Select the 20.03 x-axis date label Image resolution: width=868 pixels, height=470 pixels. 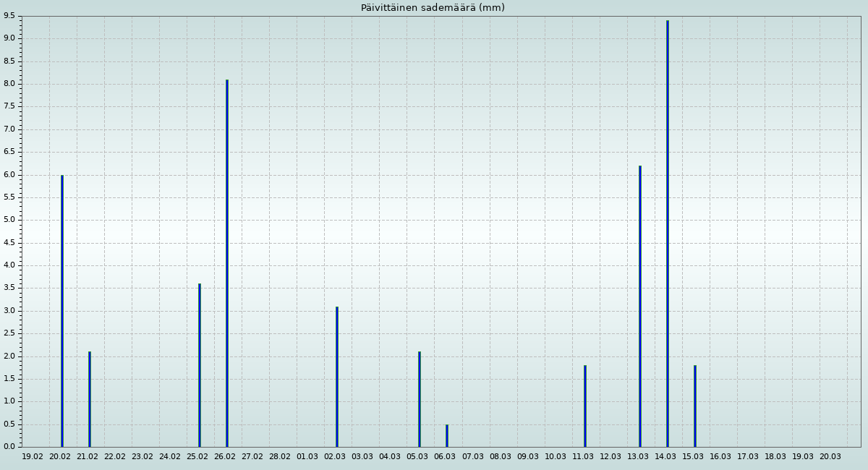coord(830,457)
